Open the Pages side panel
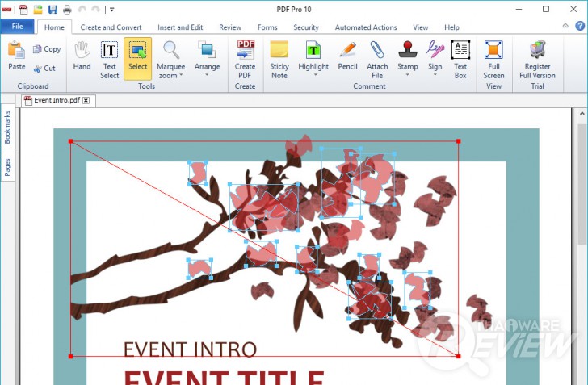Image resolution: width=588 pixels, height=385 pixels. tap(7, 167)
